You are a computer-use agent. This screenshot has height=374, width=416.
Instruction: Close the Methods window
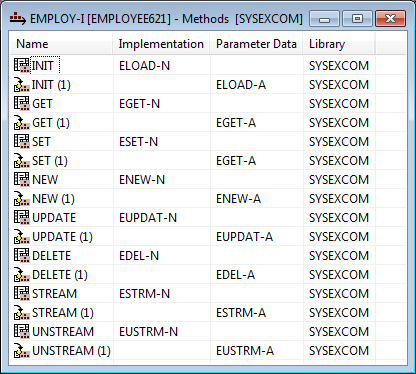click(x=390, y=19)
